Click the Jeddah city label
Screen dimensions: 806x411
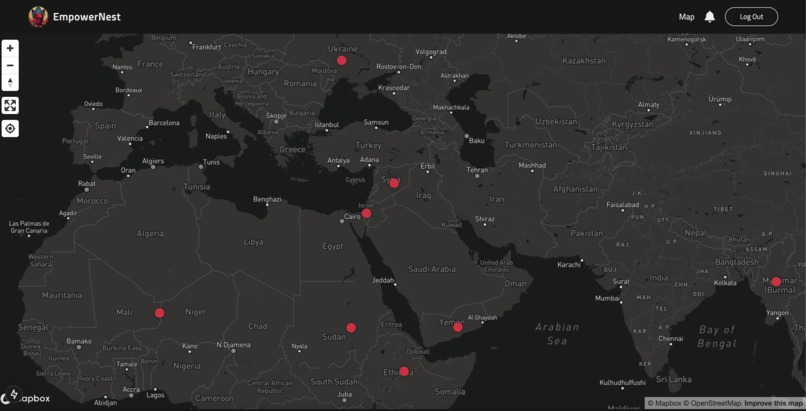[x=383, y=281]
